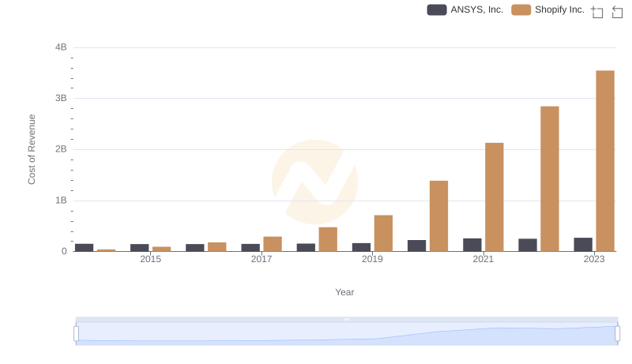
Task: Click the ANSYS bar for 2019
Action: pos(362,247)
